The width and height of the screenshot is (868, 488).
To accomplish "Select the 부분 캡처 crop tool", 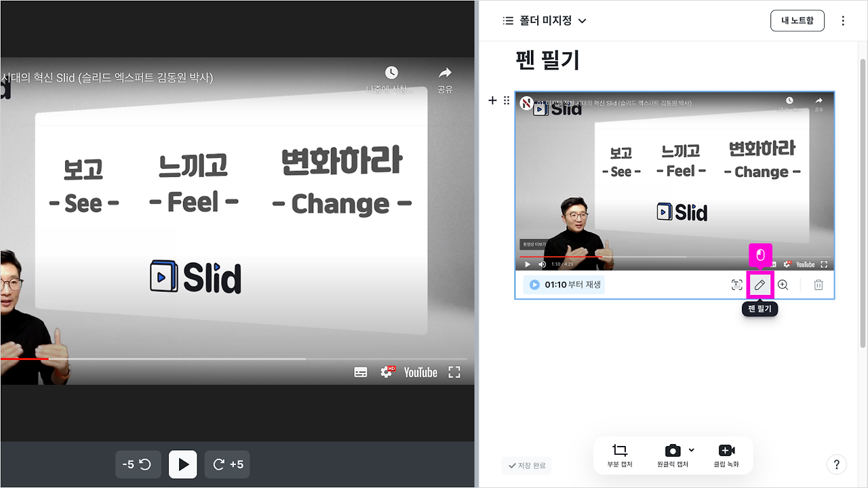I will tap(619, 455).
